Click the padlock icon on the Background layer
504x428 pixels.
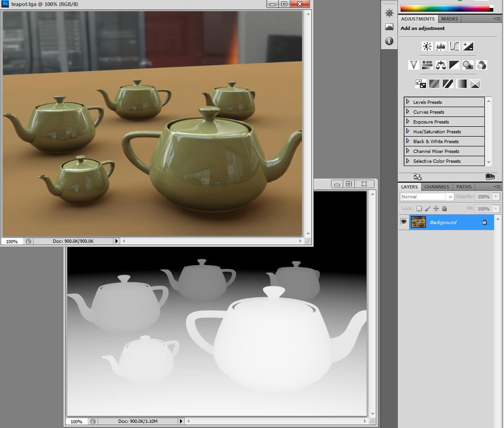pos(484,222)
